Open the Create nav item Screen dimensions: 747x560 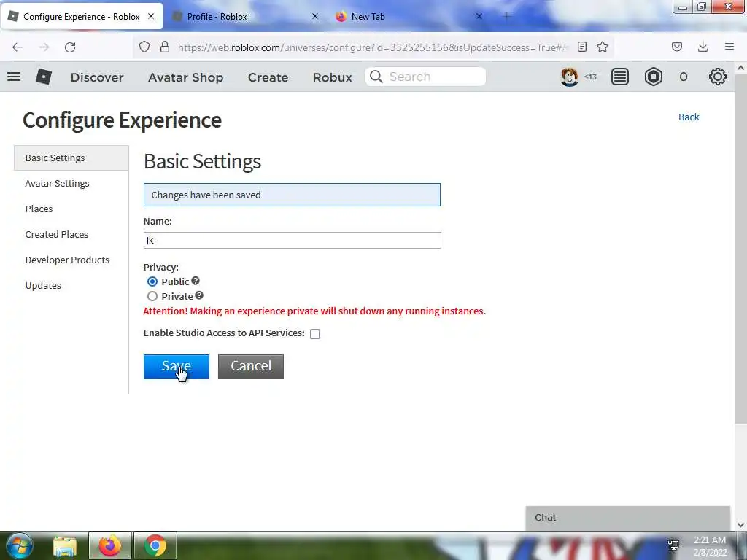click(268, 77)
